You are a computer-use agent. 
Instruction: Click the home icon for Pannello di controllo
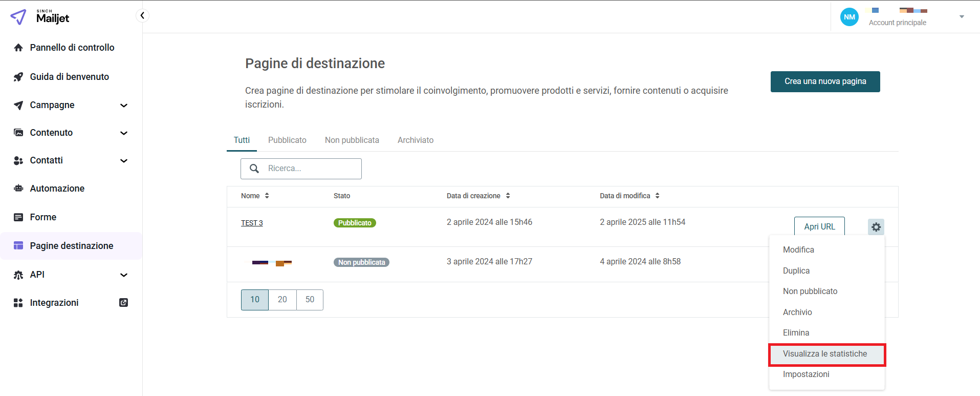pyautogui.click(x=18, y=48)
